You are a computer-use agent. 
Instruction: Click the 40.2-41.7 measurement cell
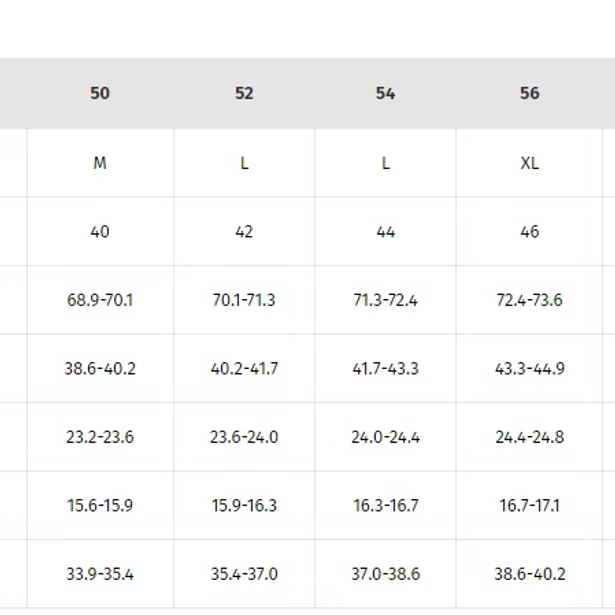(x=244, y=368)
